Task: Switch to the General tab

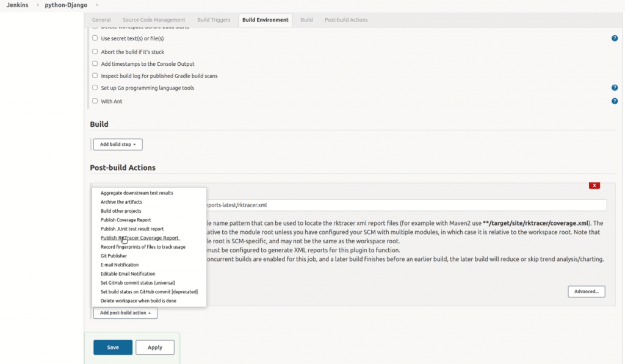Action: click(x=101, y=20)
